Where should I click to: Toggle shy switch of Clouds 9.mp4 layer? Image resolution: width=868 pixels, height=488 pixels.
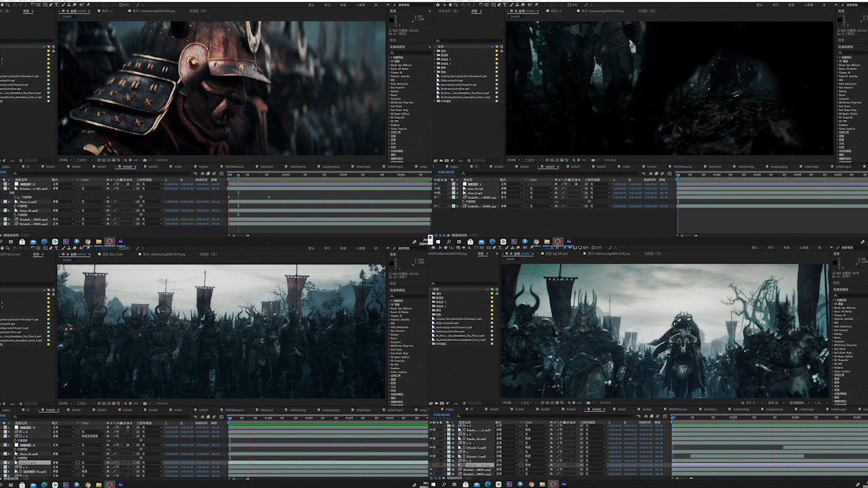click(x=551, y=456)
